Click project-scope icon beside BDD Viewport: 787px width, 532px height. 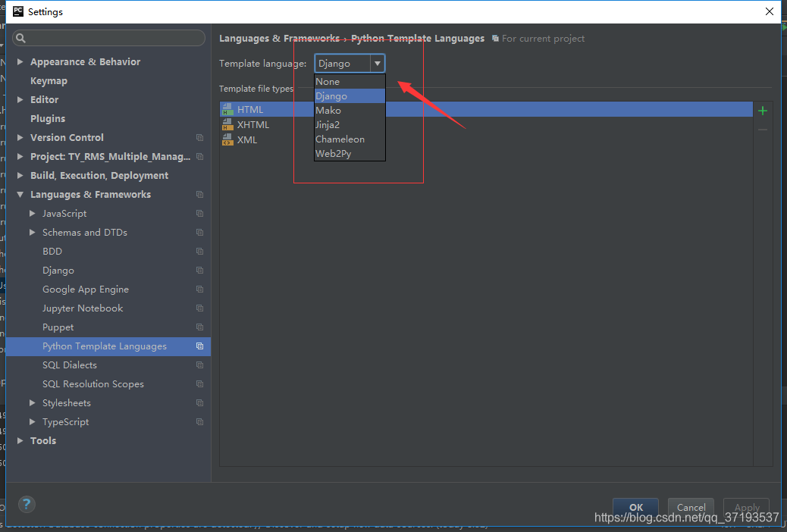[x=199, y=252]
